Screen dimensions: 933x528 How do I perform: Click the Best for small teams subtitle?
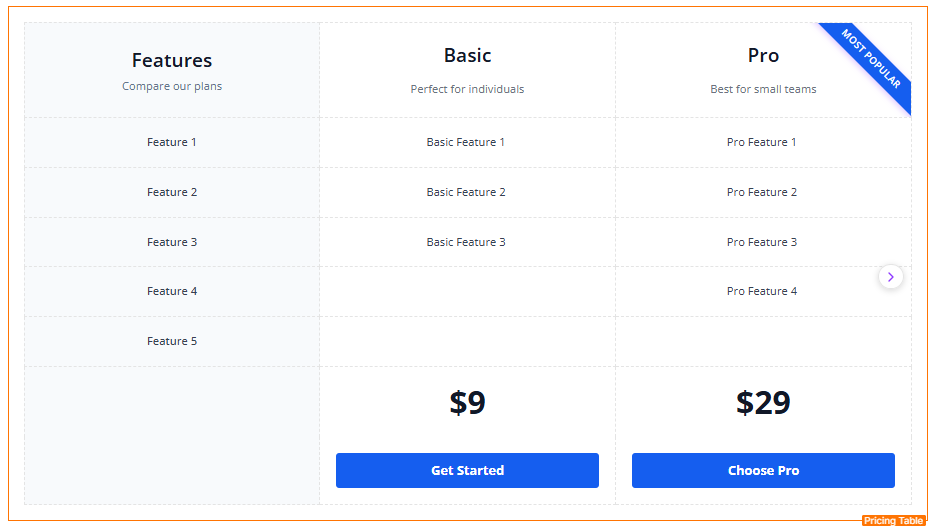pyautogui.click(x=763, y=89)
